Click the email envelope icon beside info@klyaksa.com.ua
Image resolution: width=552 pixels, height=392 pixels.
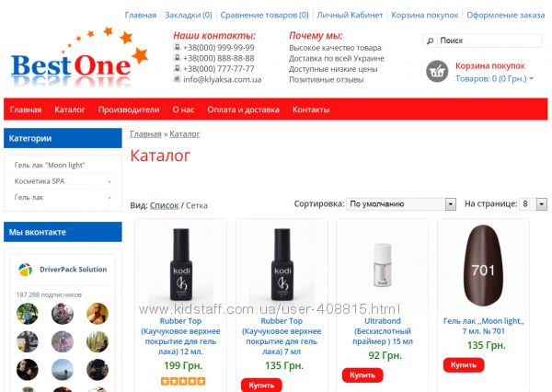[177, 79]
